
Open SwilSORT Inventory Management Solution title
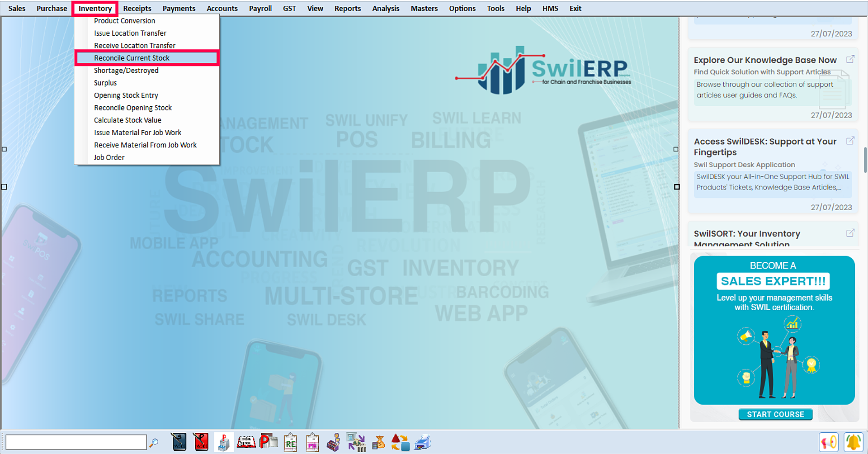click(x=747, y=239)
